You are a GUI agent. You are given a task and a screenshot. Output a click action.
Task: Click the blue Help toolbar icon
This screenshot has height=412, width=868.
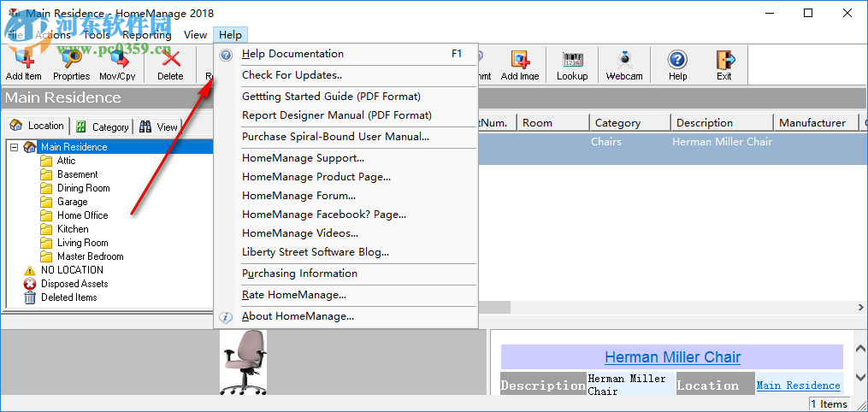(677, 65)
